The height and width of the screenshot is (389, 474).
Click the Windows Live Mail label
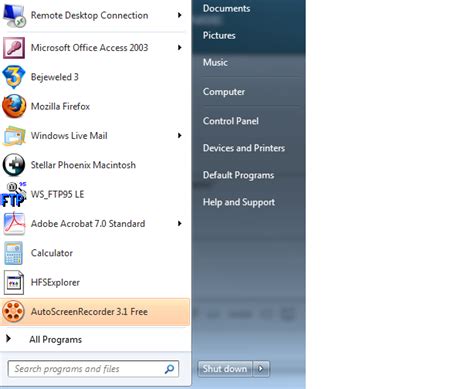(x=69, y=136)
